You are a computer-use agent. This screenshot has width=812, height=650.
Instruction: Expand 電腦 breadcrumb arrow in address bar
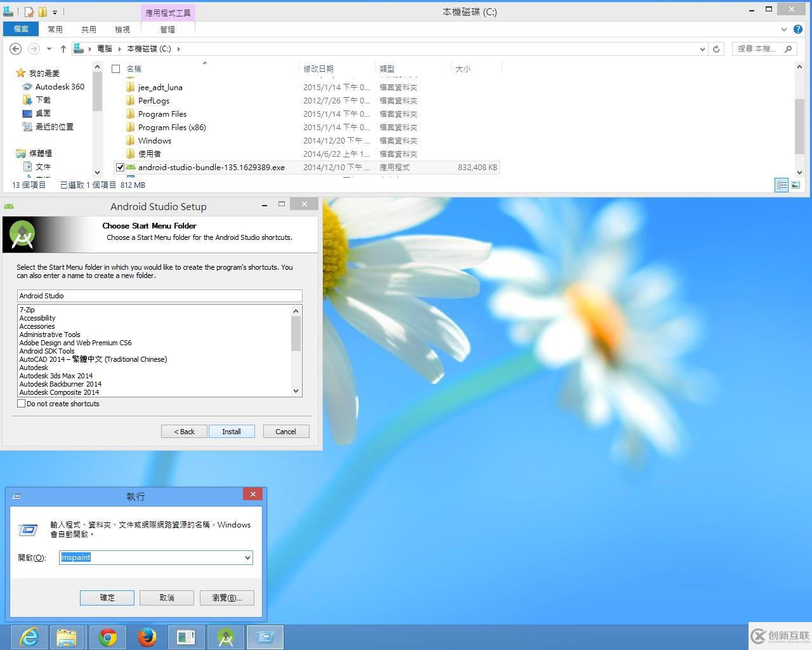point(119,49)
